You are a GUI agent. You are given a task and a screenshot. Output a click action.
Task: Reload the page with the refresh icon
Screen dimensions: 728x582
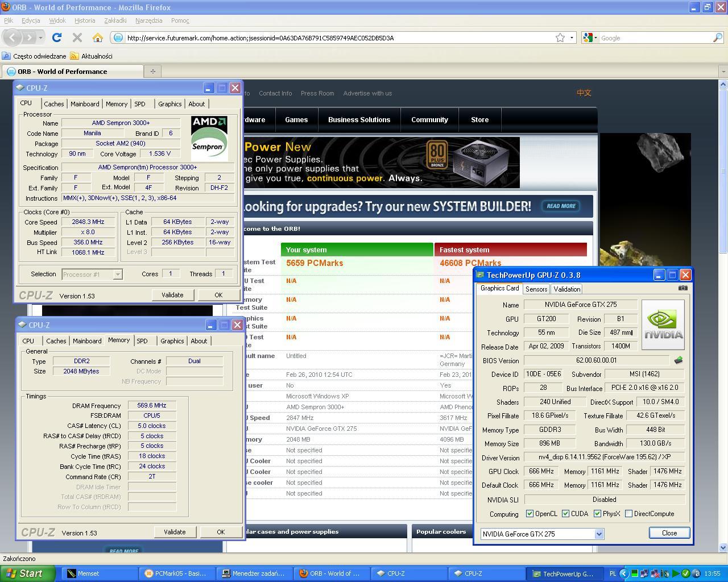coord(57,38)
